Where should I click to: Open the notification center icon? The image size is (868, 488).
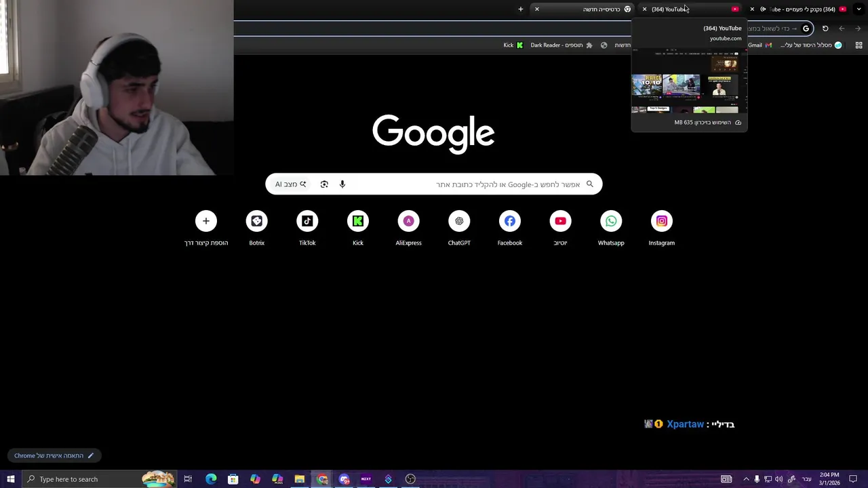tap(854, 479)
